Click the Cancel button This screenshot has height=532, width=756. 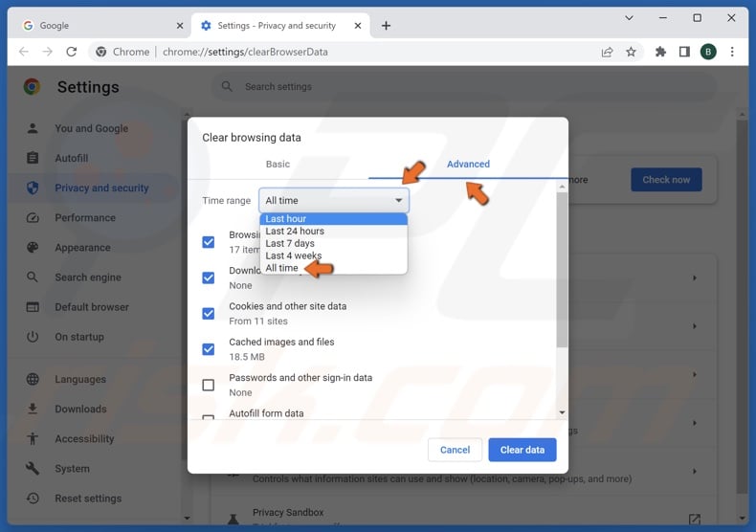click(x=455, y=450)
